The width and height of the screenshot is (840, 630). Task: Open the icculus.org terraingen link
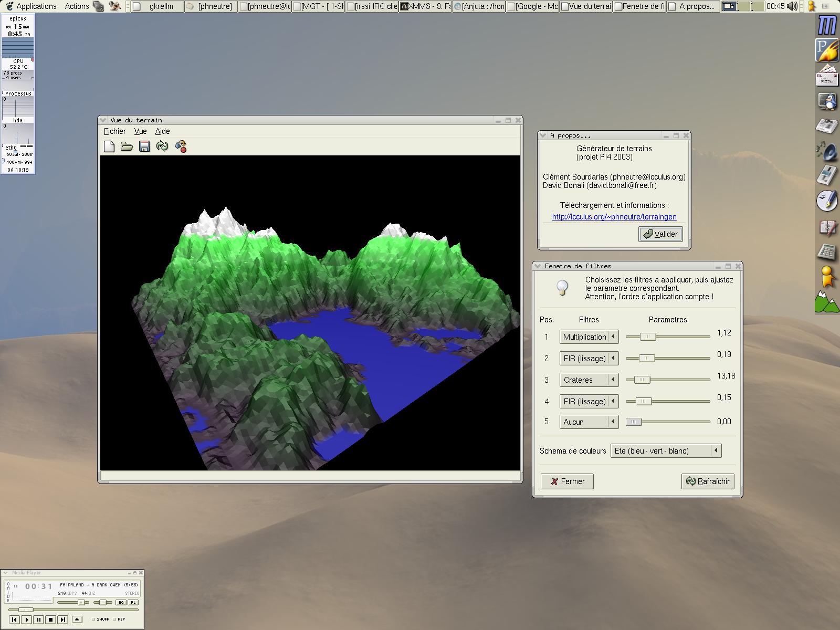point(614,217)
